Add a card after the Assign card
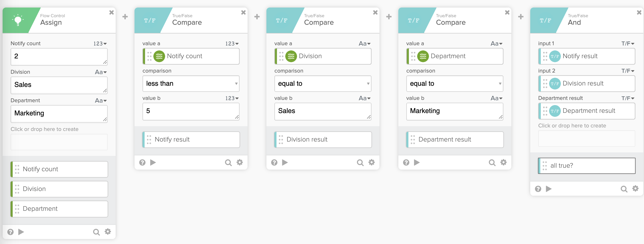This screenshot has width=644, height=244. point(125,17)
